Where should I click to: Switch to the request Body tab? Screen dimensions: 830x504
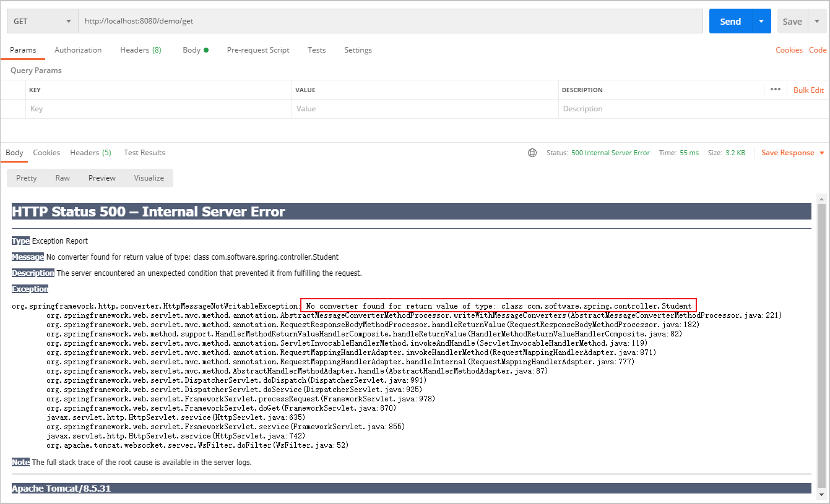pos(195,50)
